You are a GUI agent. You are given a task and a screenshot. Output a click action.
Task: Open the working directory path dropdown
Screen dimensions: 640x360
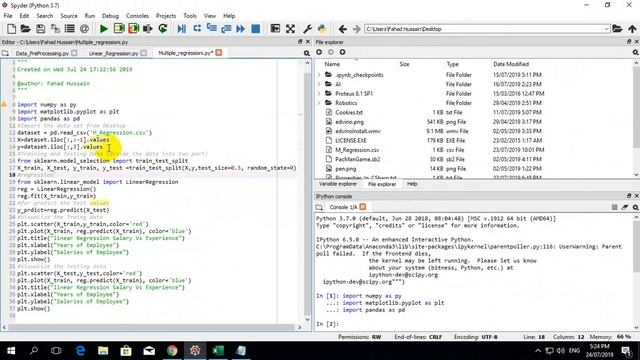[x=606, y=29]
